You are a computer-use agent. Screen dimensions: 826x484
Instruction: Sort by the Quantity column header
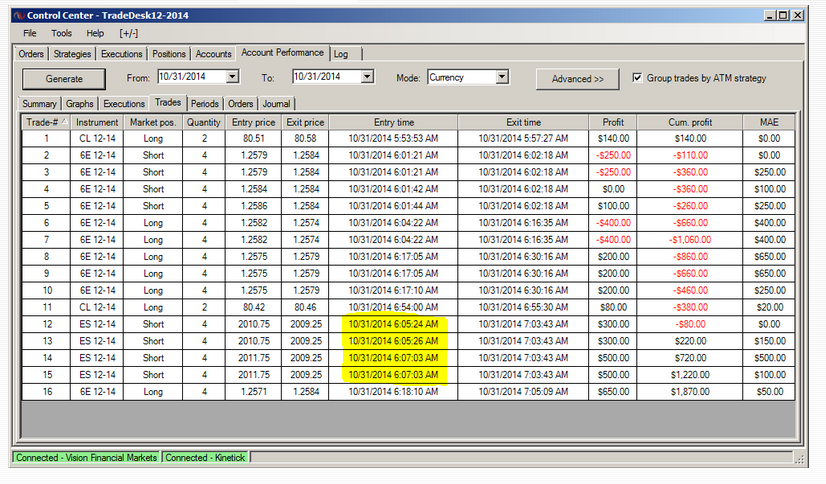[204, 122]
